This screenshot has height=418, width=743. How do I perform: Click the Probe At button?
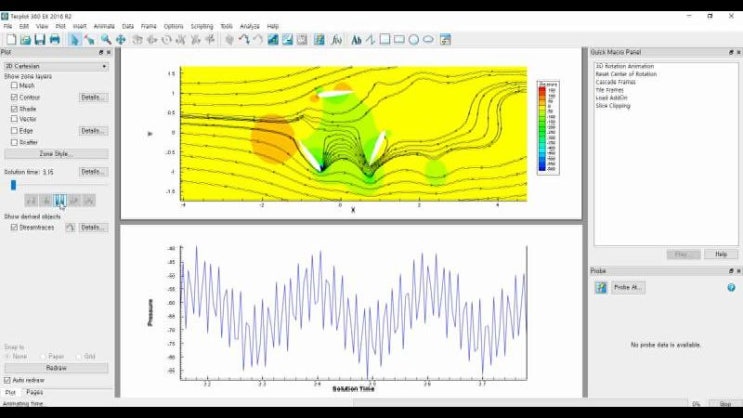(628, 287)
